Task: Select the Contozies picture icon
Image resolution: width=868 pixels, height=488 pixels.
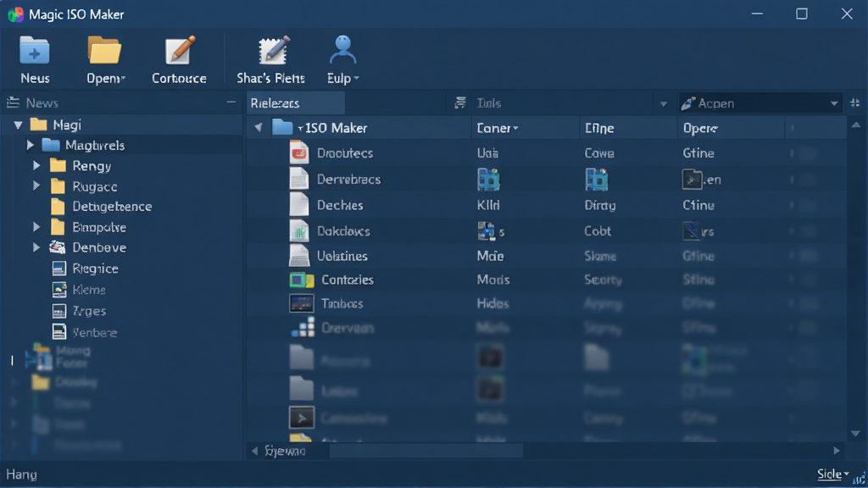Action: click(x=302, y=280)
